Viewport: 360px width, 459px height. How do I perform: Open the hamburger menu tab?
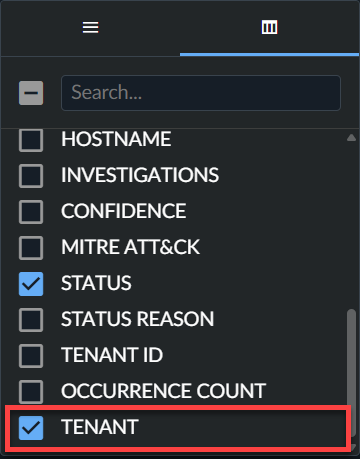click(x=90, y=27)
